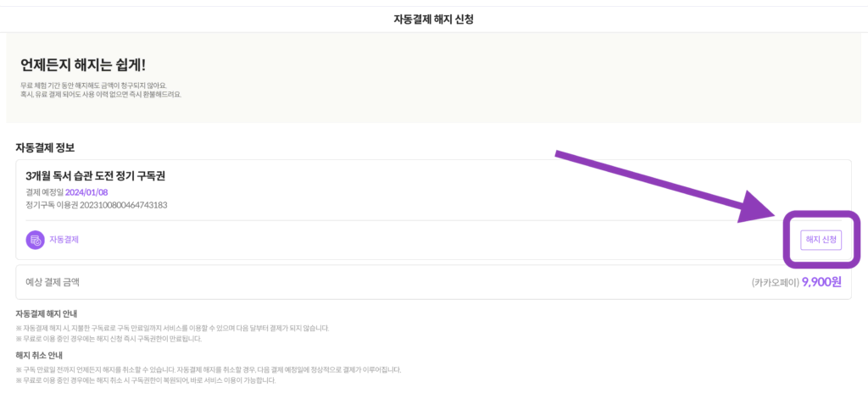Click the 9,900원 price amount

(x=822, y=282)
